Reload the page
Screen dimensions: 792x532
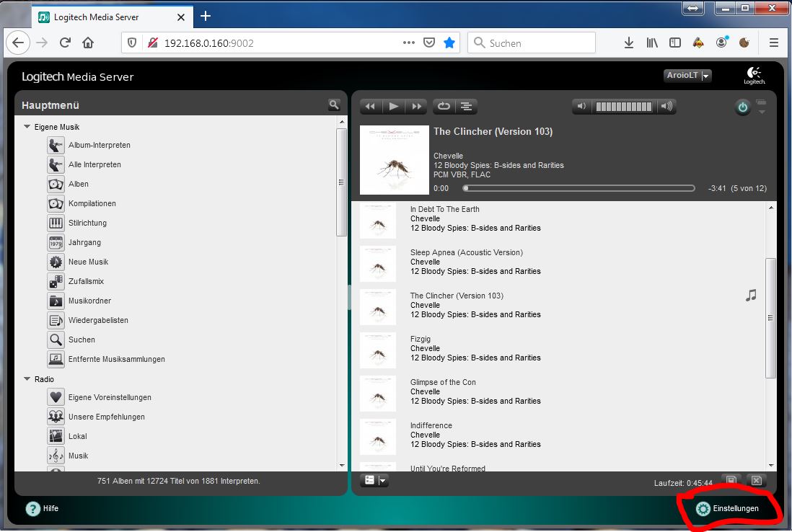[65, 43]
